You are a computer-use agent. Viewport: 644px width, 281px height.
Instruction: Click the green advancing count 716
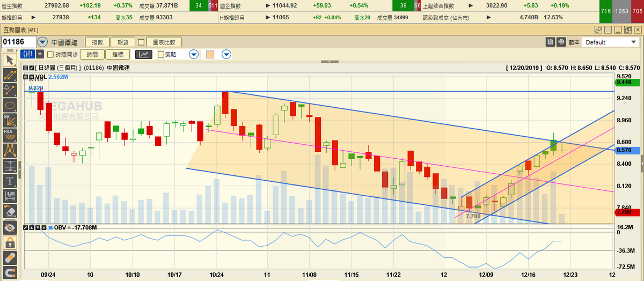point(606,11)
